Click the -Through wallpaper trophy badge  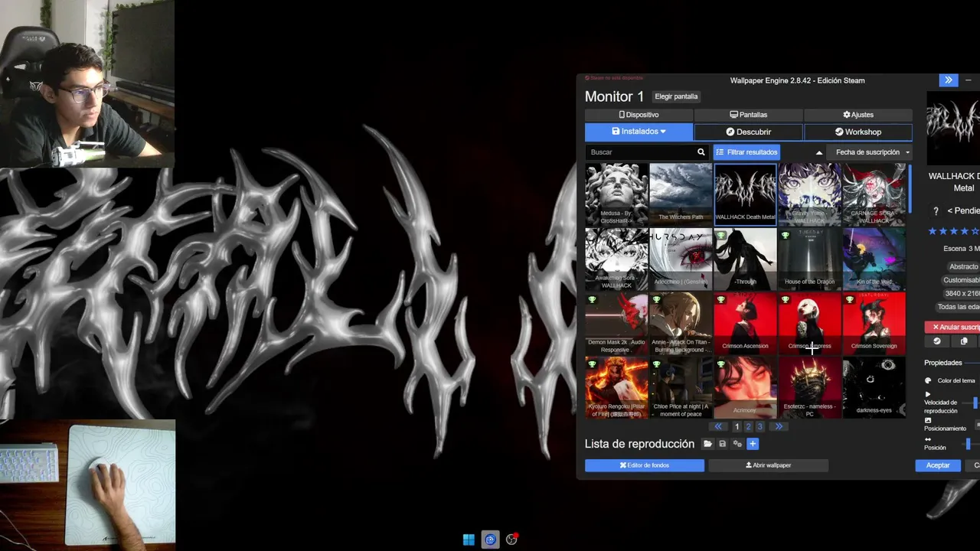point(720,236)
